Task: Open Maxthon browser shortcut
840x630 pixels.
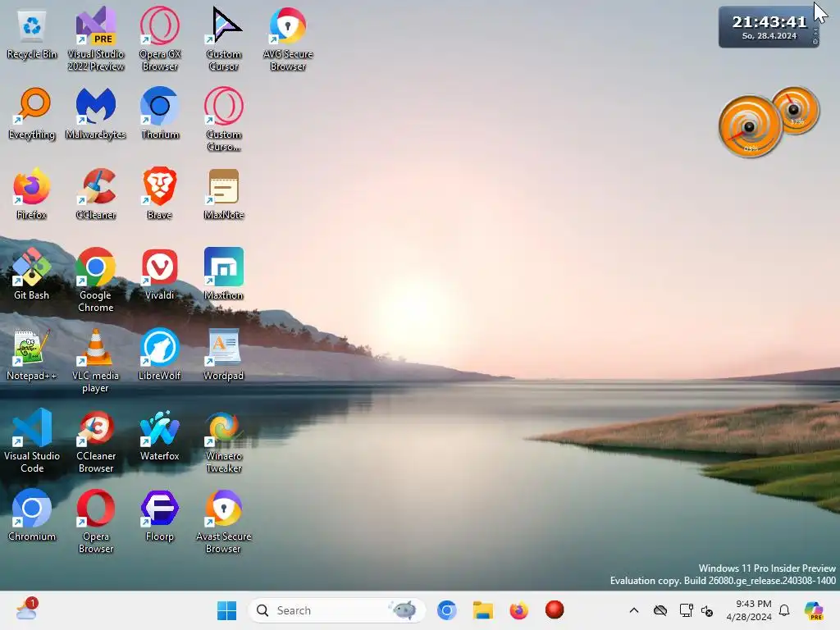Action: [x=224, y=275]
